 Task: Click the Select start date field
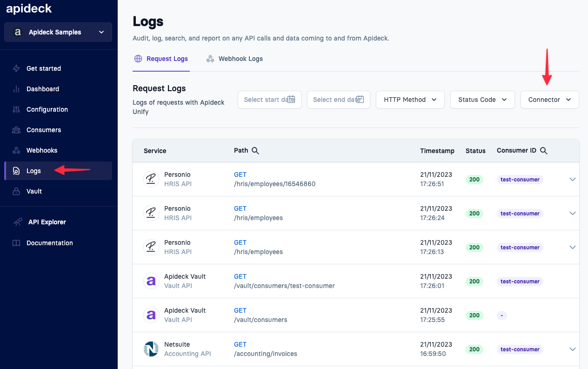pyautogui.click(x=269, y=100)
